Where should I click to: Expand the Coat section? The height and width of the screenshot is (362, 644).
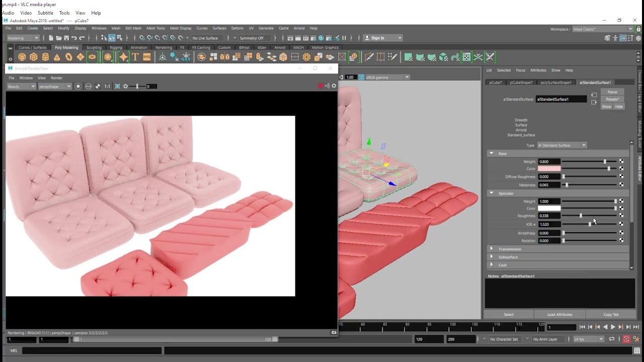[492, 265]
